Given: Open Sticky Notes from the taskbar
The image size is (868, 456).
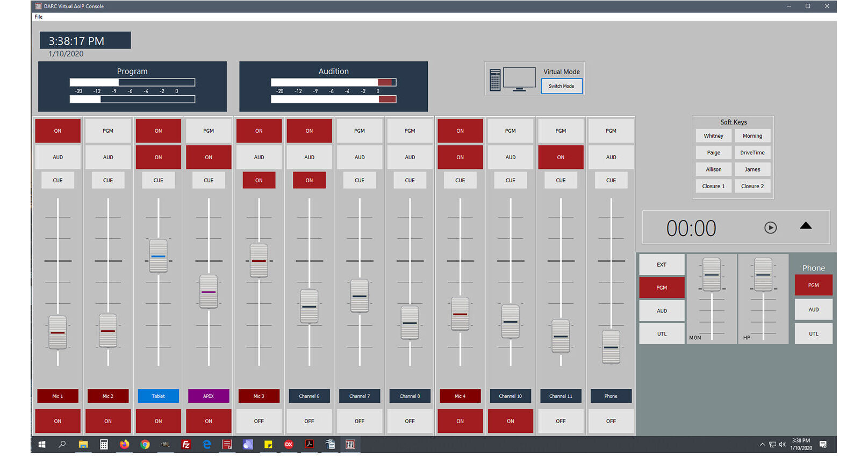Looking at the screenshot, I should [268, 444].
